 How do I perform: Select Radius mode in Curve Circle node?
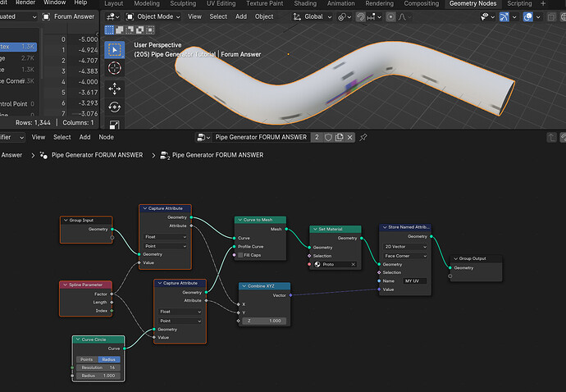[x=108, y=359]
